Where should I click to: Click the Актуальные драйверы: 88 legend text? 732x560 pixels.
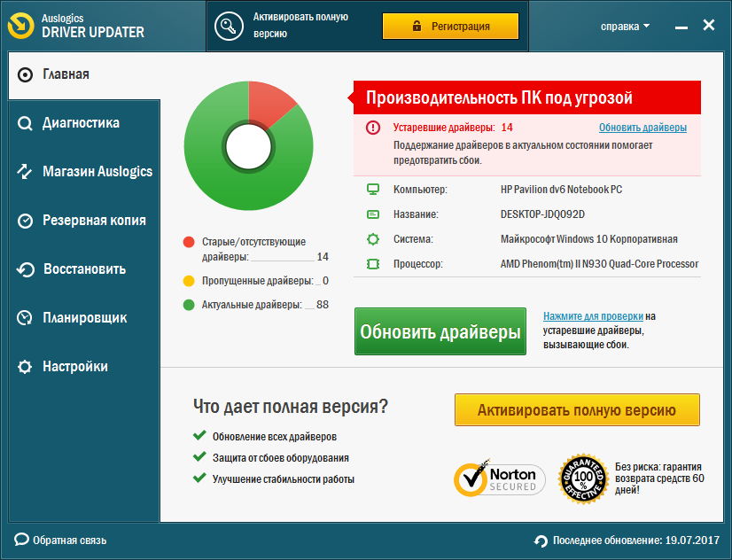pos(265,305)
